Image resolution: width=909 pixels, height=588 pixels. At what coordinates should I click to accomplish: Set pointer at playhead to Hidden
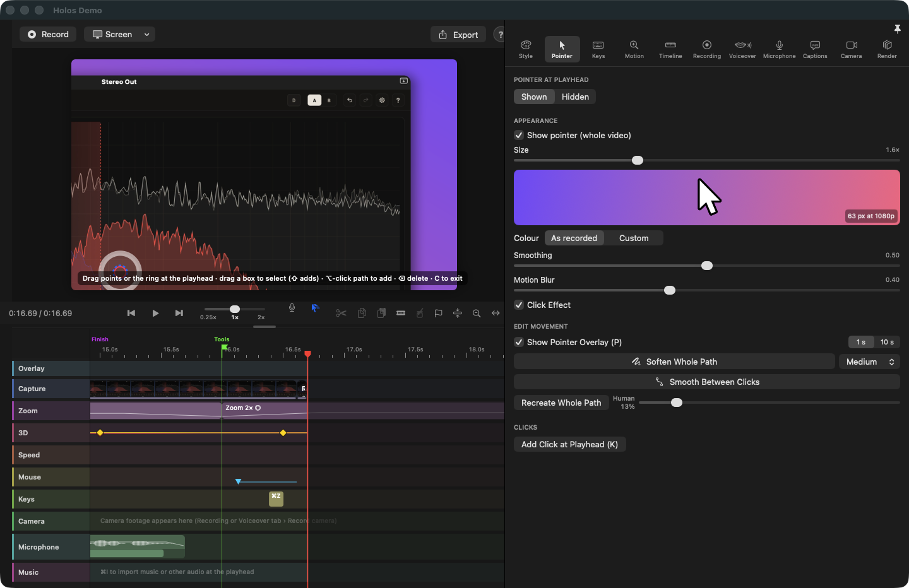coord(575,97)
